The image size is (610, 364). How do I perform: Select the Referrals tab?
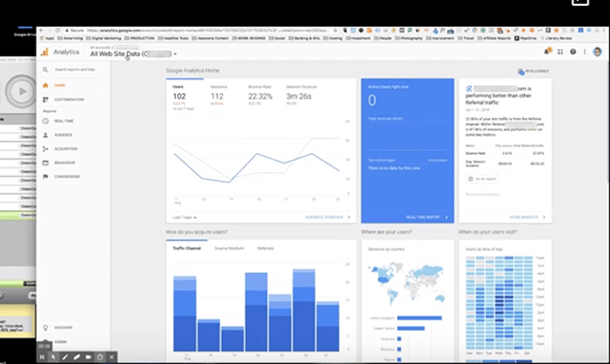(265, 248)
